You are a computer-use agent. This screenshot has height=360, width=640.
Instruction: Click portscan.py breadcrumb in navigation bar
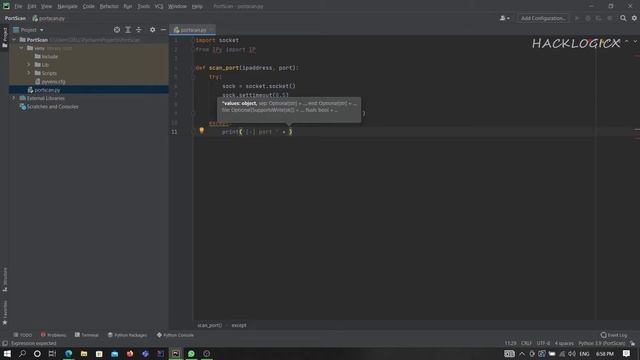coord(49,18)
